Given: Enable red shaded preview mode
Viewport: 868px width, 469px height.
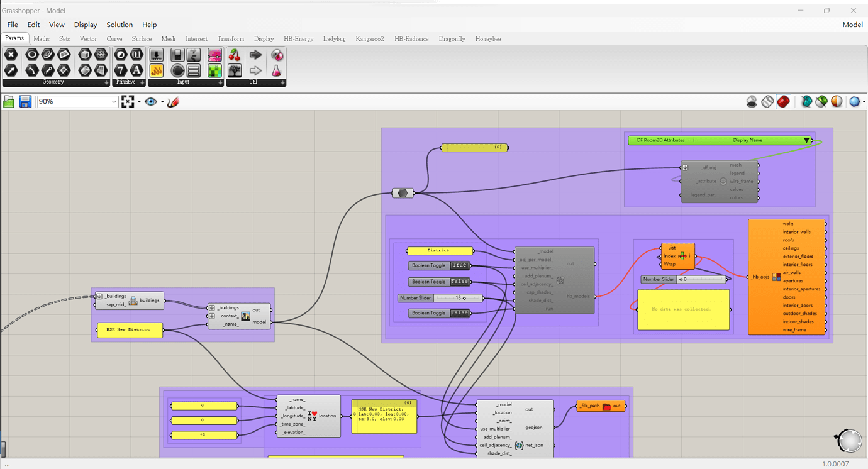Looking at the screenshot, I should point(783,102).
